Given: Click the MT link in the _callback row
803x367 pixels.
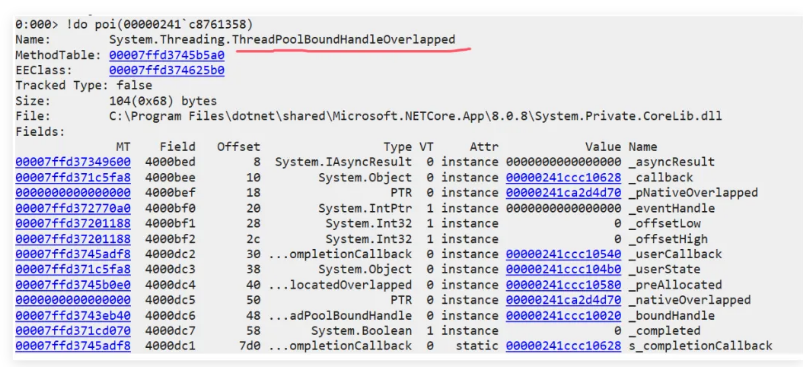Looking at the screenshot, I should tap(73, 177).
